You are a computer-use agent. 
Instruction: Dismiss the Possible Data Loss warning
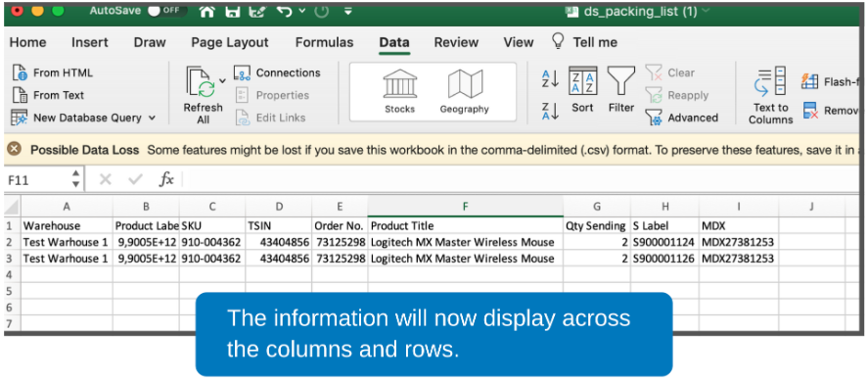tap(14, 149)
